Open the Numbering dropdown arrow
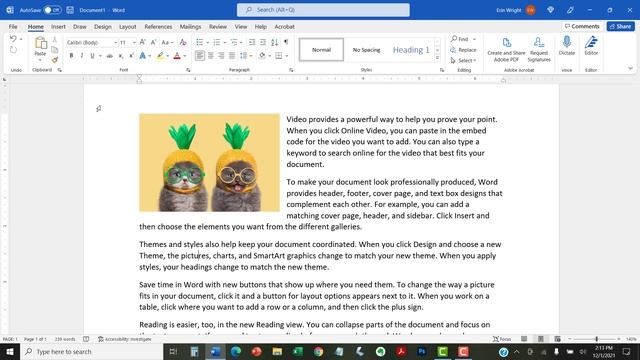Screen dimensions: 640x360 point(224,42)
